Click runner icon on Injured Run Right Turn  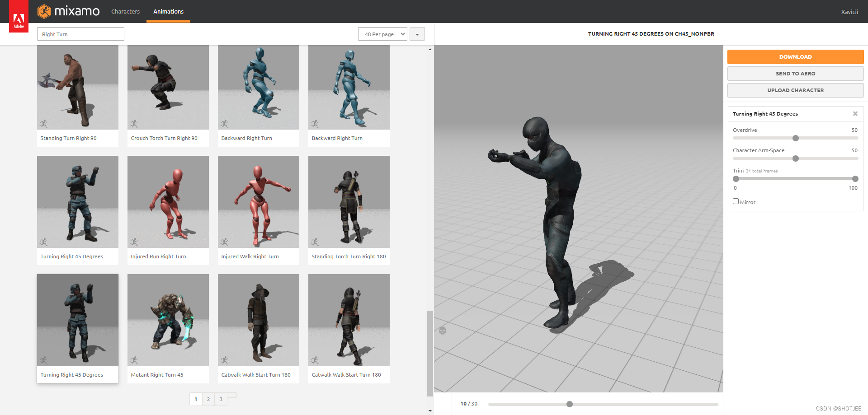point(134,242)
